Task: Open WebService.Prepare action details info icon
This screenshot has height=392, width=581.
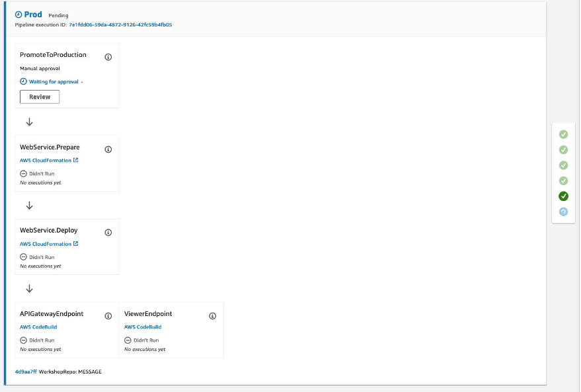Action: click(108, 149)
